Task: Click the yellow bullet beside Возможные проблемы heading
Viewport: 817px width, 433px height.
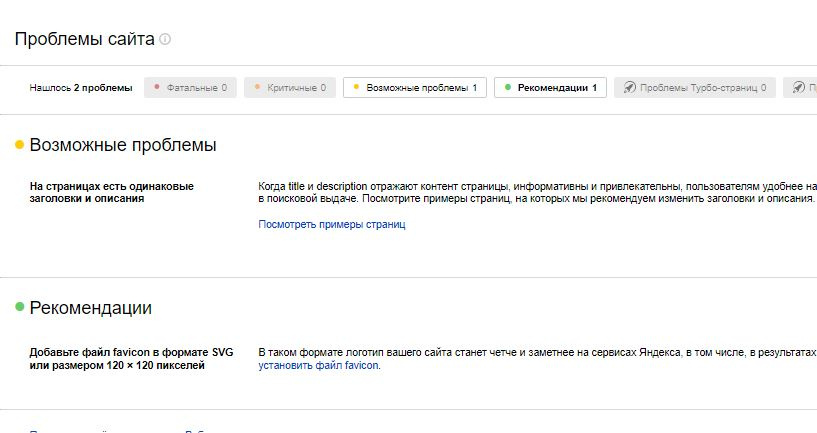Action: point(19,145)
